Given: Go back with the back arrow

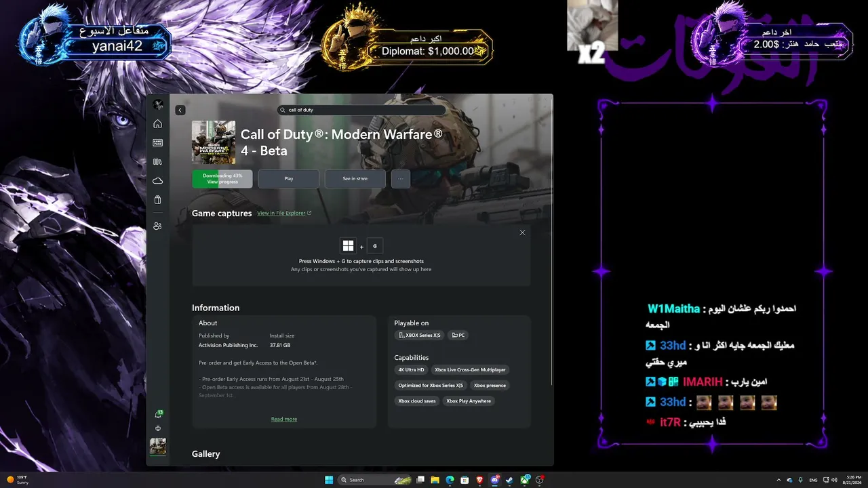Looking at the screenshot, I should pyautogui.click(x=180, y=110).
